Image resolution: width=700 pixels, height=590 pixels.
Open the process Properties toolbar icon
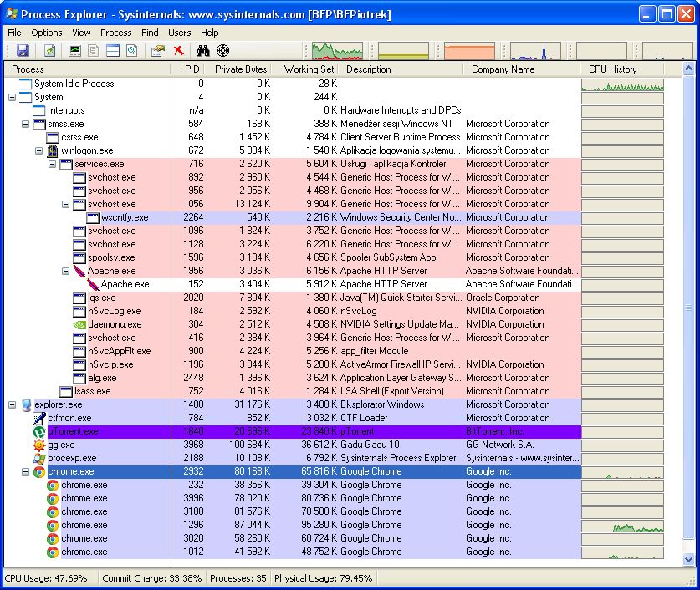coord(157,51)
